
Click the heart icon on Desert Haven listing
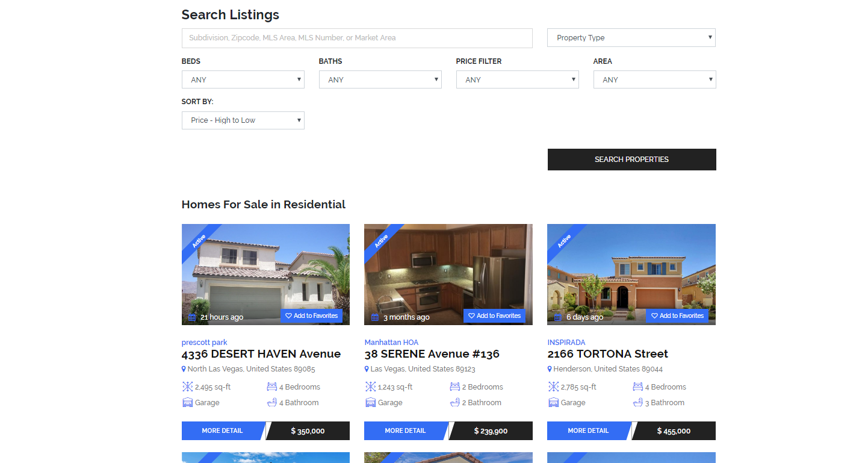click(288, 316)
